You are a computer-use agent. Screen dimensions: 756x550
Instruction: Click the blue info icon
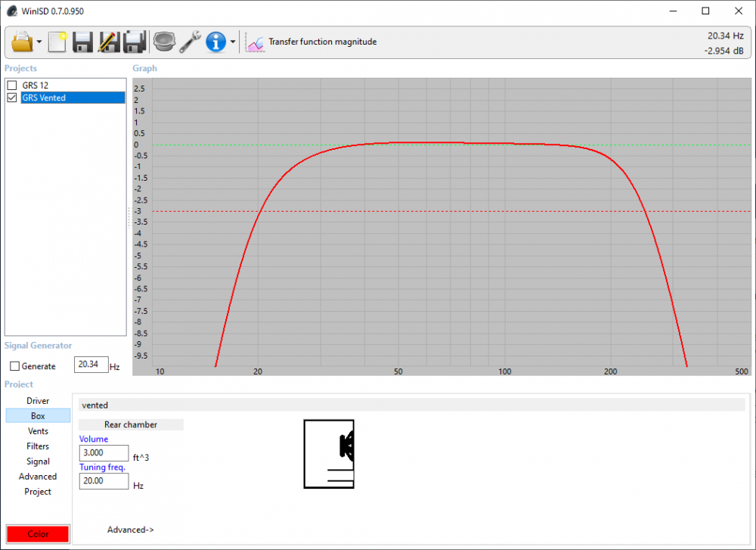point(216,42)
